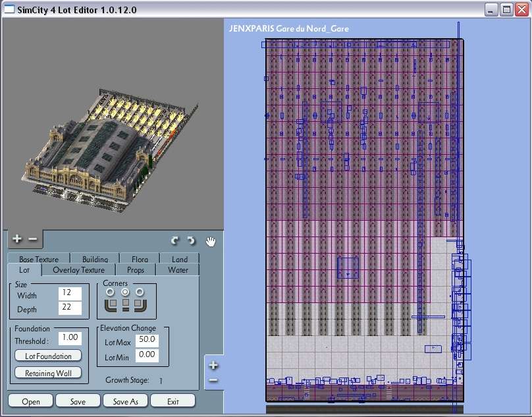This screenshot has height=417, width=532.
Task: Rotate the preview clockwise
Action: (192, 240)
